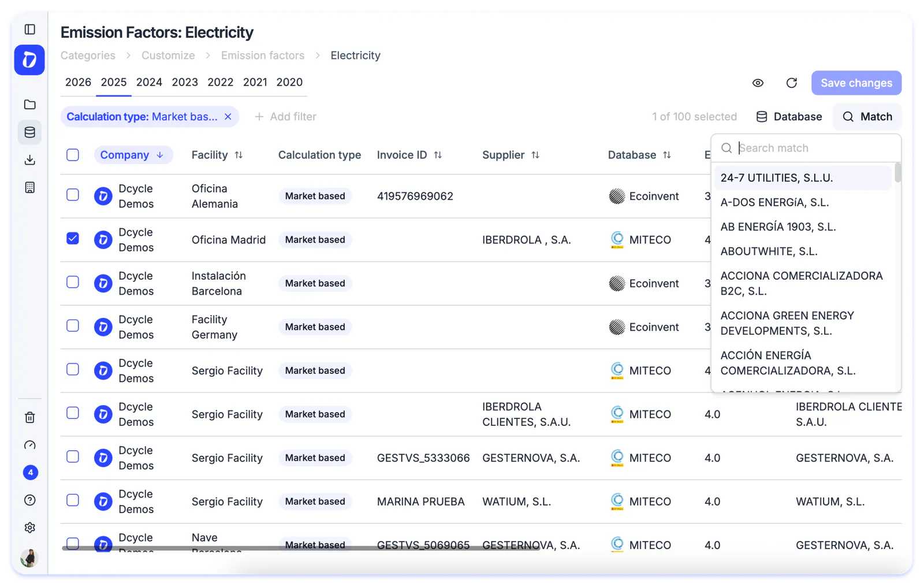The image size is (924, 586).
Task: Toggle the eye visibility icon
Action: 758,83
